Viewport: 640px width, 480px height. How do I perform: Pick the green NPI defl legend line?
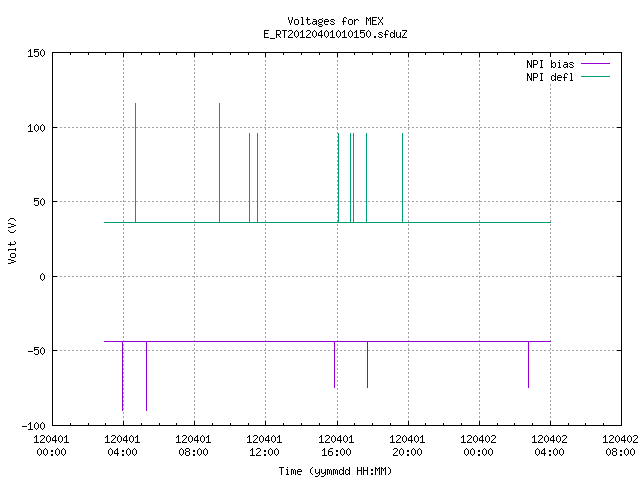click(x=595, y=77)
